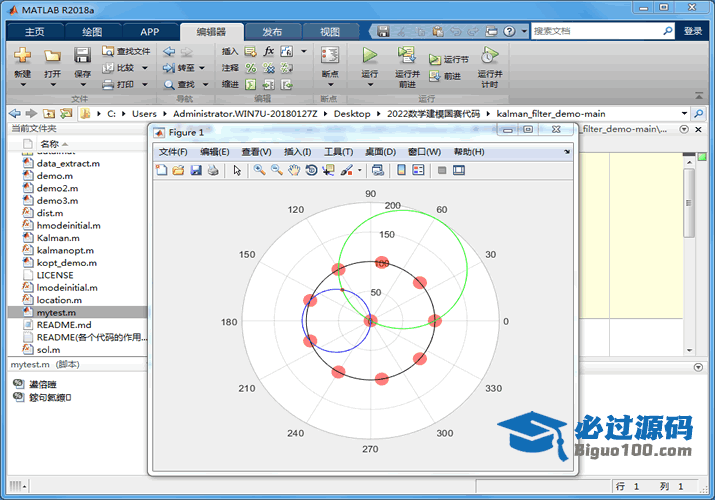
Task: Click the comment percent (%) icon
Action: [x=250, y=68]
